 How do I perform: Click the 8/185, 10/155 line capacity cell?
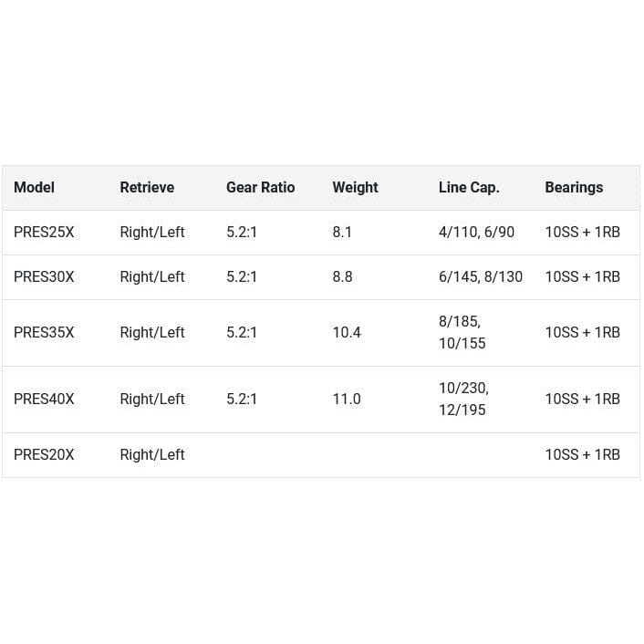(462, 332)
